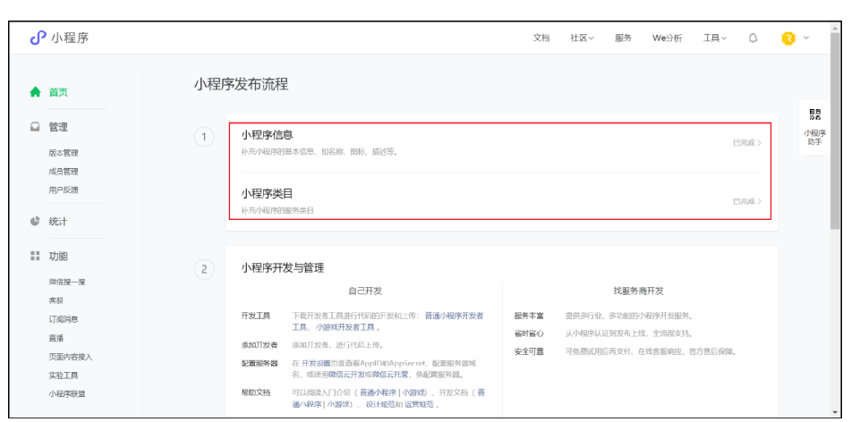The height and width of the screenshot is (422, 868).
Task: Click the 微信云开发 link
Action: (346, 375)
